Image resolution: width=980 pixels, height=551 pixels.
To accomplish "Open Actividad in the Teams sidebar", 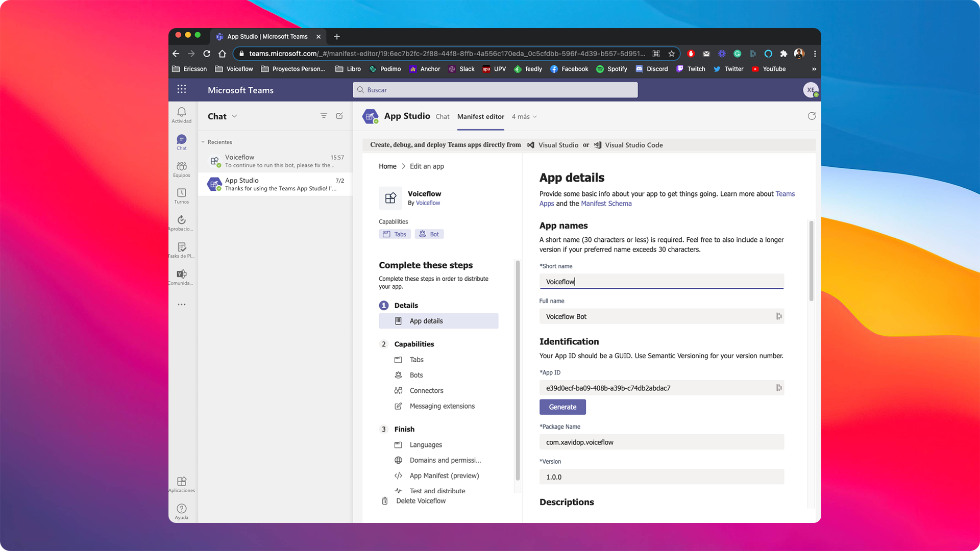I will (181, 115).
